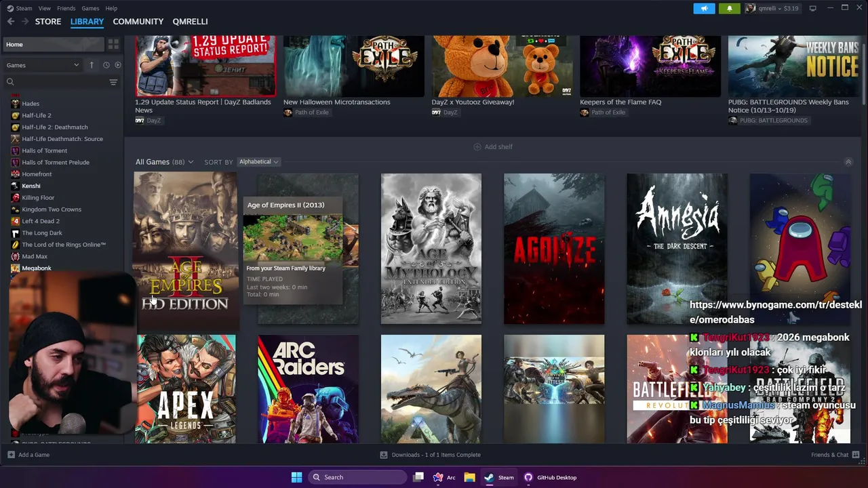Screen dimensions: 868x488
Task: Enter Big Picture mode monitor icon
Action: click(x=812, y=8)
